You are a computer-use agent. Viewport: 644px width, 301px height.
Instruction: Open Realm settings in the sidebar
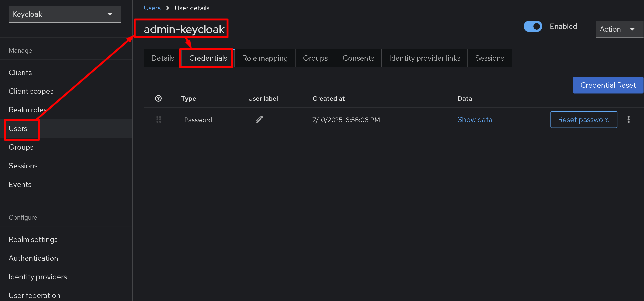66,239
